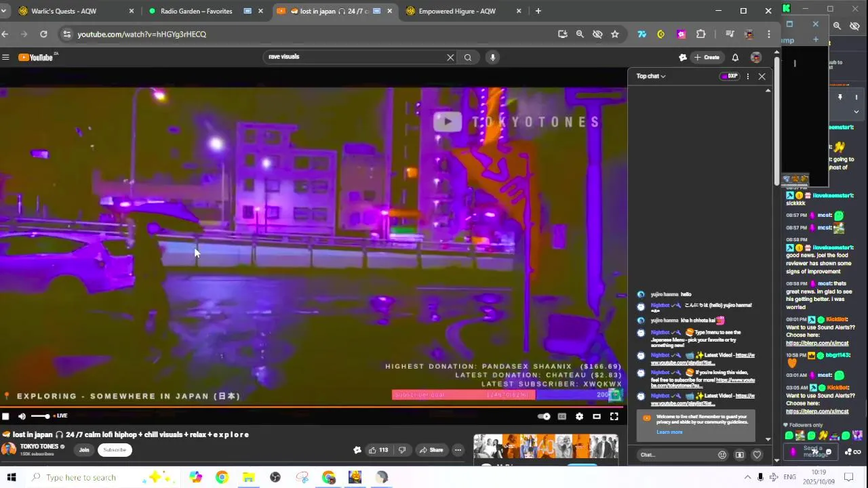Open Super Chat dollar icon
This screenshot has width=868, height=488.
(x=740, y=455)
